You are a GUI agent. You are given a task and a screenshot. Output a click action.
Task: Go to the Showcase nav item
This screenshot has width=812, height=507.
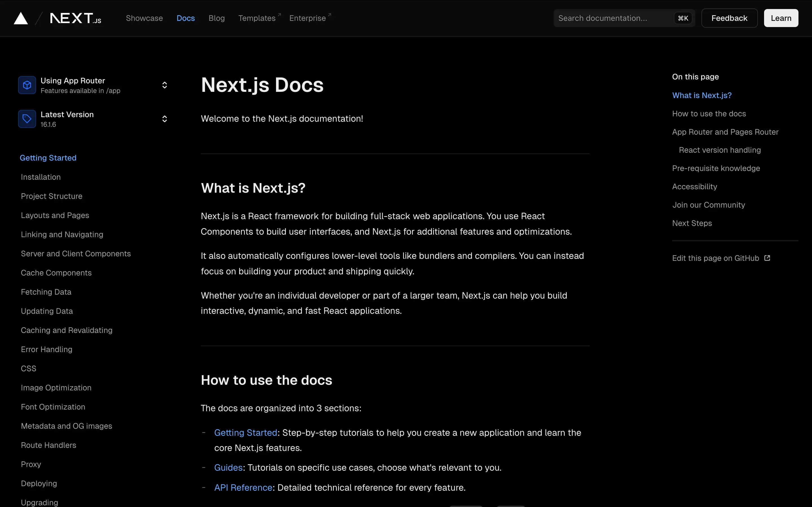144,18
